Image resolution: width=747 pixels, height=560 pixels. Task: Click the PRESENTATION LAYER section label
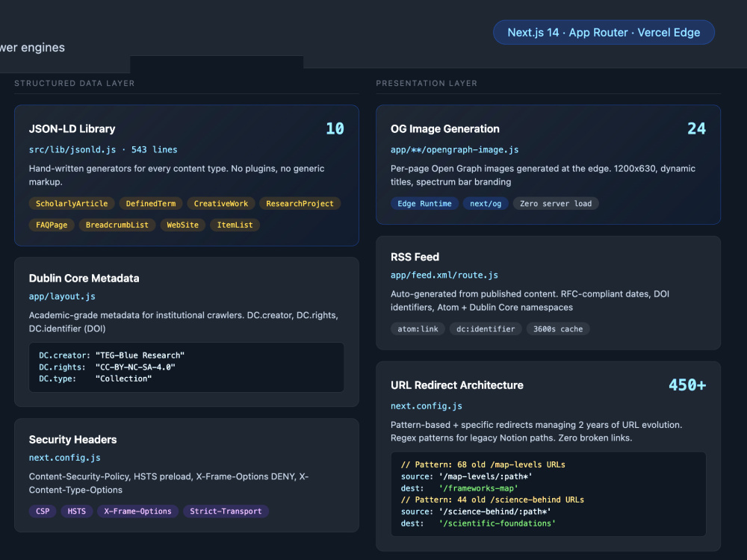(427, 84)
